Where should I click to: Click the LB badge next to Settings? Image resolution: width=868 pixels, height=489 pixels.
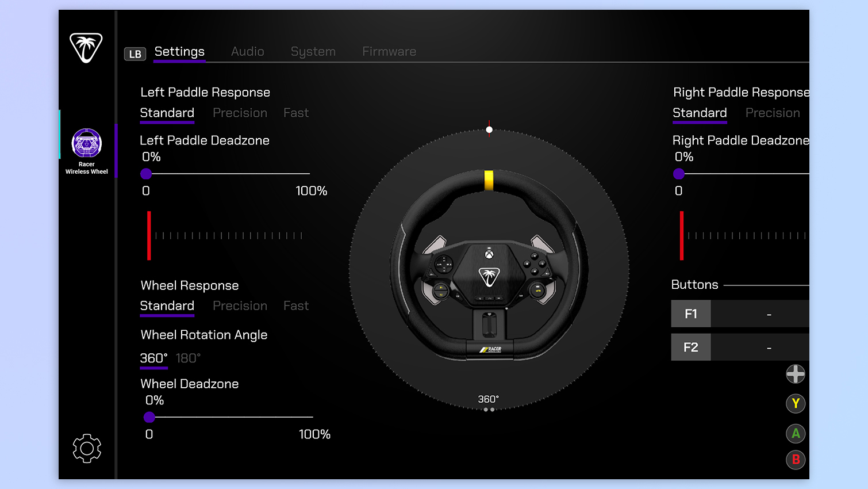135,54
